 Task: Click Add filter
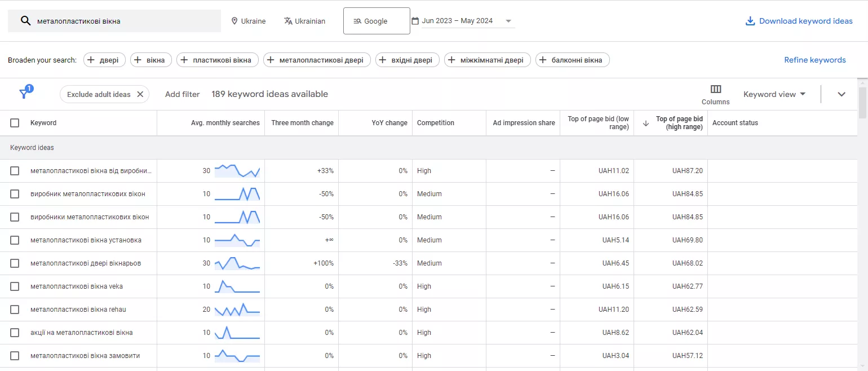pyautogui.click(x=183, y=94)
